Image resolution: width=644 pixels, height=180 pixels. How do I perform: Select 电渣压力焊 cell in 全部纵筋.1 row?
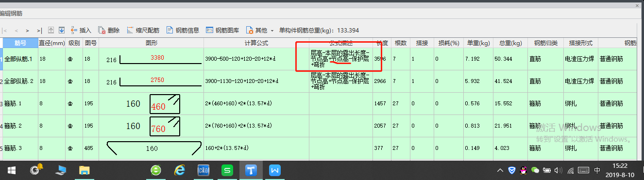pos(581,59)
